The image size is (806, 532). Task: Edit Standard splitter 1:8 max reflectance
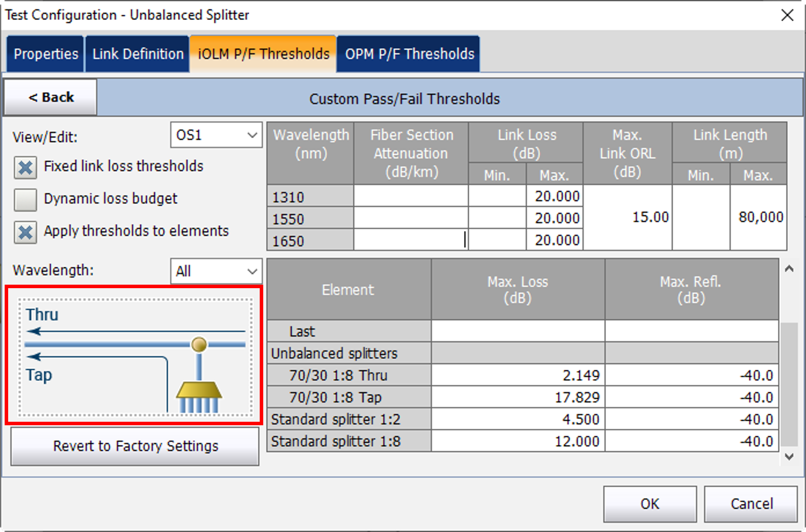point(692,441)
